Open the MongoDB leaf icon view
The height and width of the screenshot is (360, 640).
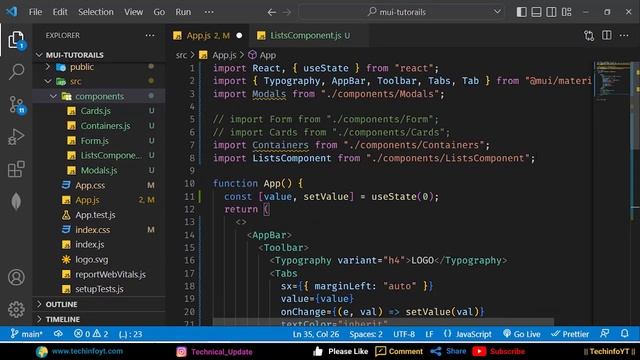(x=16, y=201)
